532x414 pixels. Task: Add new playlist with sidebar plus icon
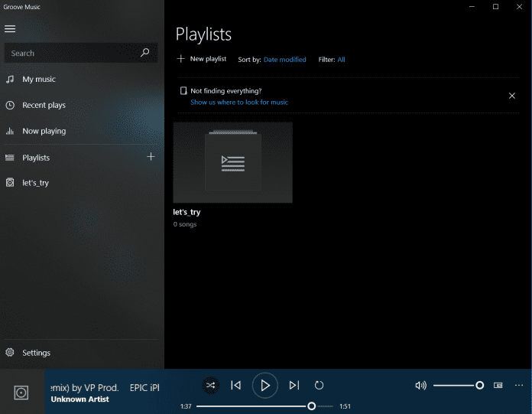click(x=151, y=157)
